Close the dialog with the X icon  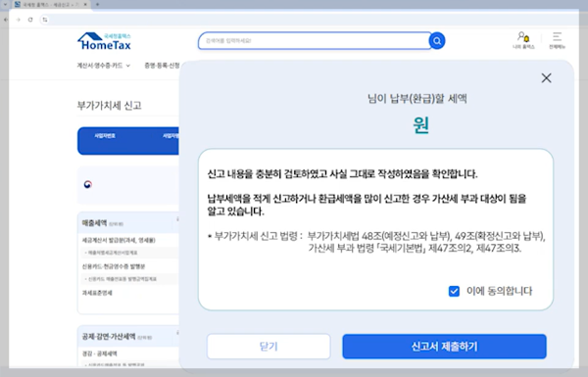[547, 78]
